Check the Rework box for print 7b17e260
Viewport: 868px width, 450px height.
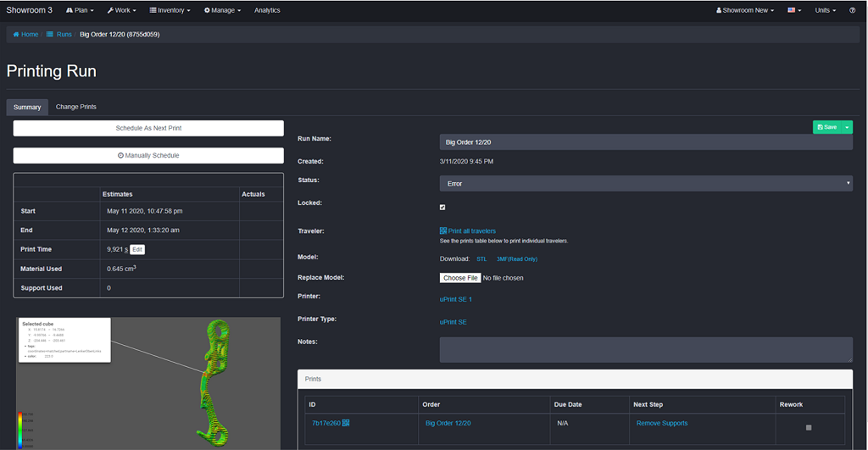[809, 427]
